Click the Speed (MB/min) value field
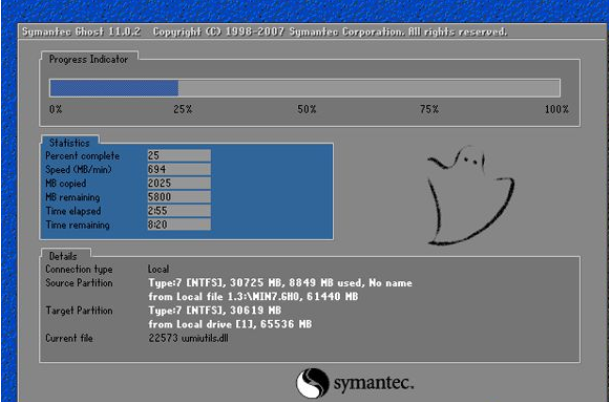This screenshot has height=402, width=609. [178, 170]
